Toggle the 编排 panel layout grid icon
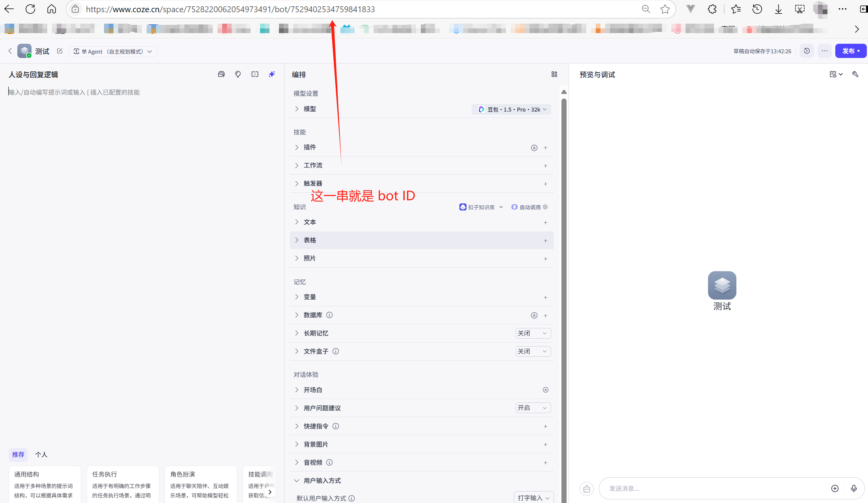 (x=554, y=74)
